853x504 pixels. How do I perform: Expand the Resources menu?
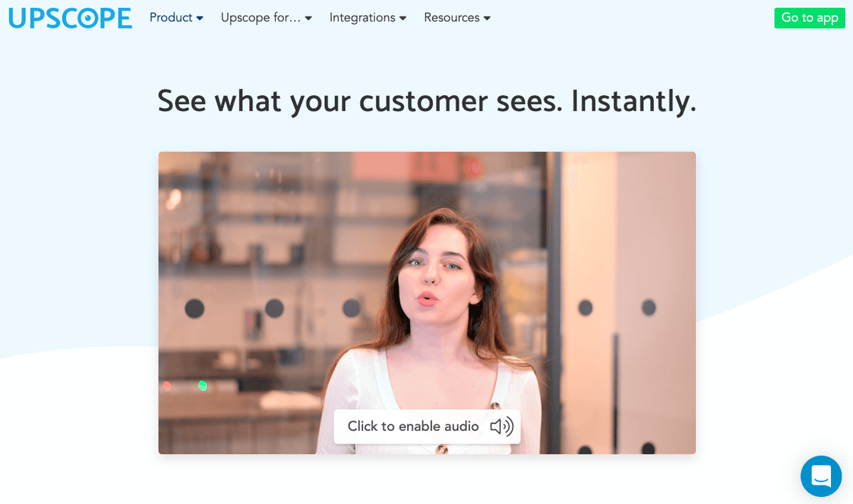tap(457, 18)
